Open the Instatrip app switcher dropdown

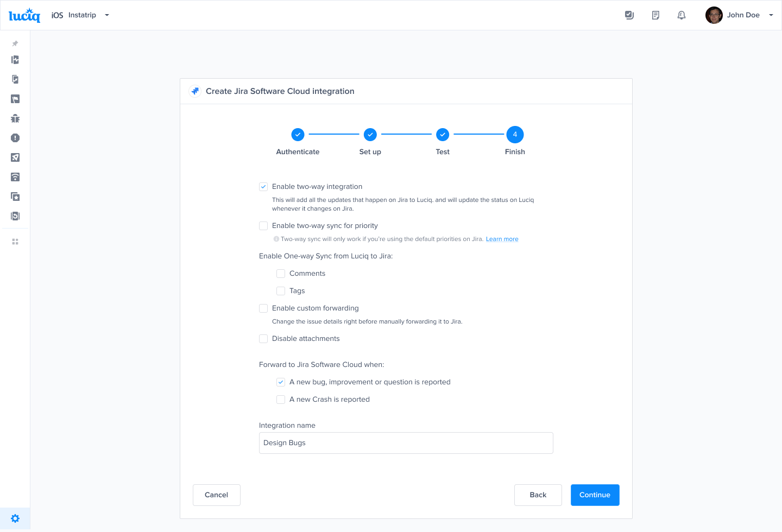[106, 15]
